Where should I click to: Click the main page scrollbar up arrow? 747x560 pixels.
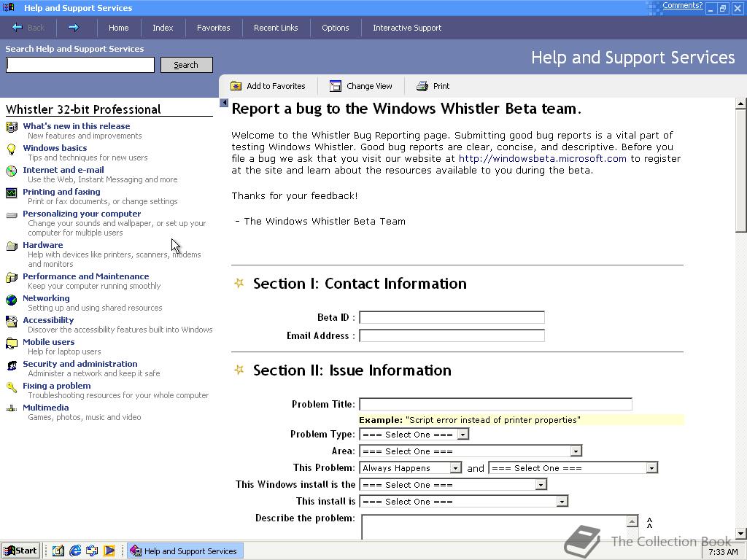coord(741,104)
